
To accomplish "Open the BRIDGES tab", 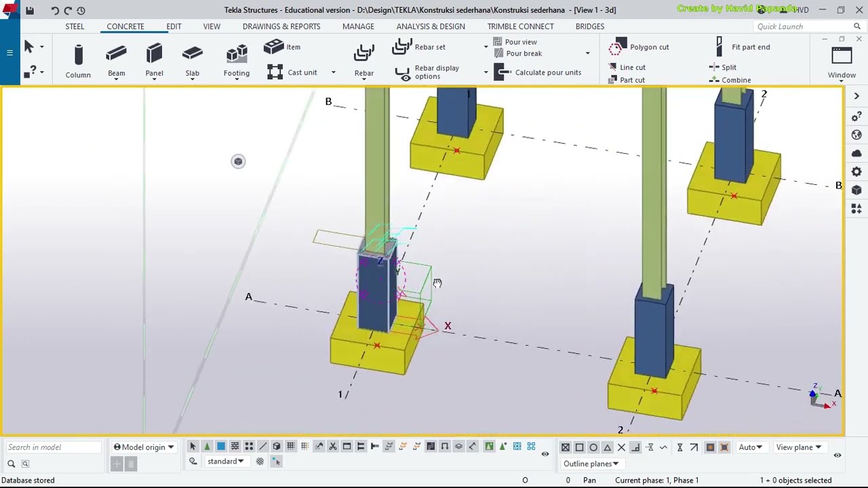I will tap(590, 26).
